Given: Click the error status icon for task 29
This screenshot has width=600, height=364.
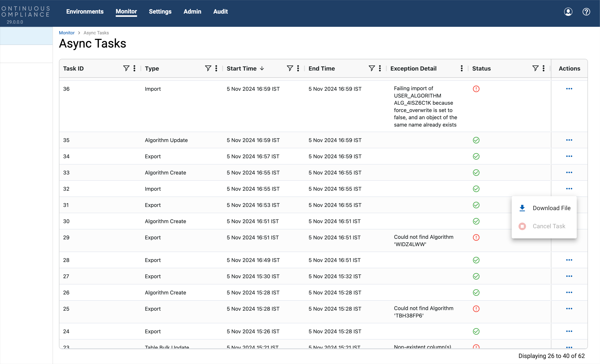Looking at the screenshot, I should point(476,237).
